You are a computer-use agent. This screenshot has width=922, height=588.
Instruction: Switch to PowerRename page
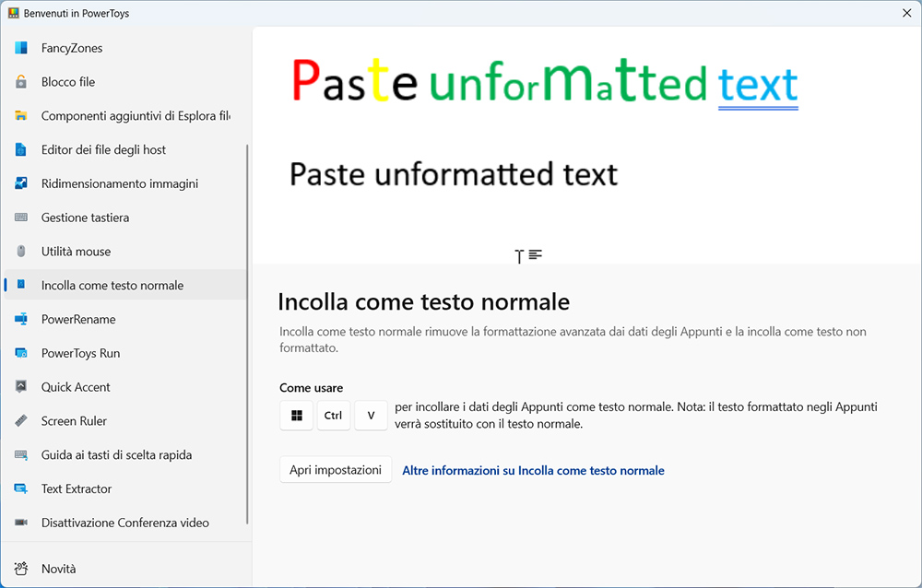tap(124, 319)
